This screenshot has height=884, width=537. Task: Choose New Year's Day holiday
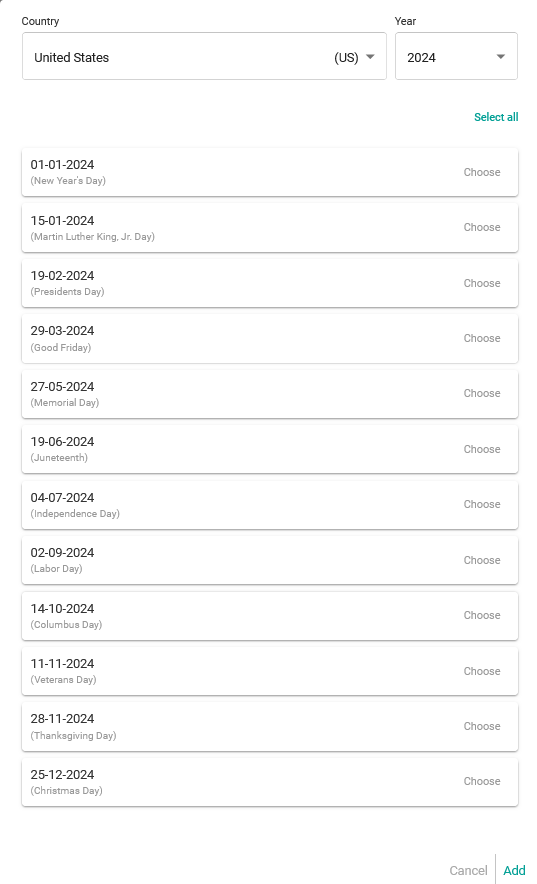[x=482, y=172]
